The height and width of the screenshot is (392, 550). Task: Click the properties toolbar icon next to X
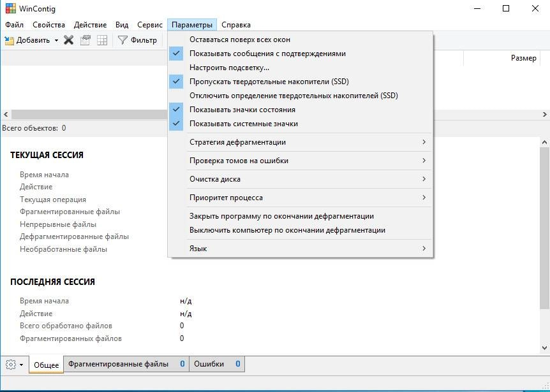(x=85, y=40)
